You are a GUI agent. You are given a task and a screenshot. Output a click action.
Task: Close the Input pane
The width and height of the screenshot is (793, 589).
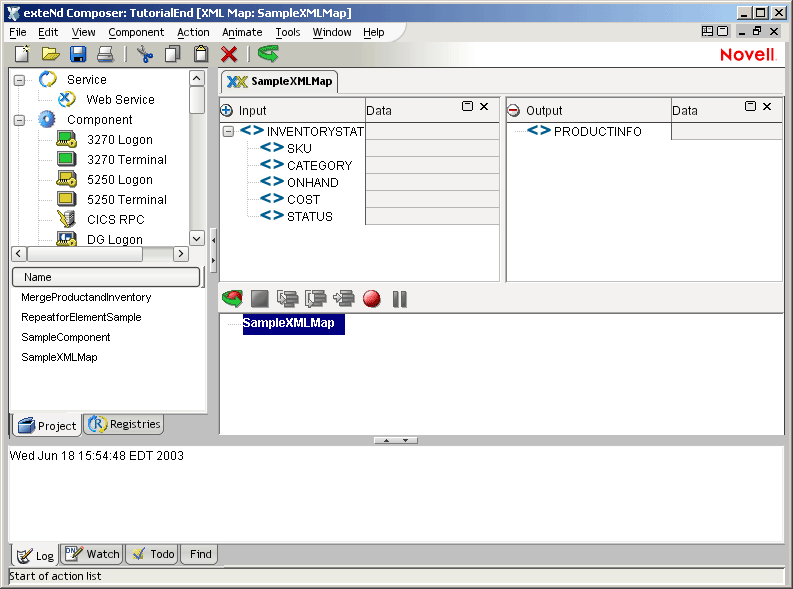[484, 106]
